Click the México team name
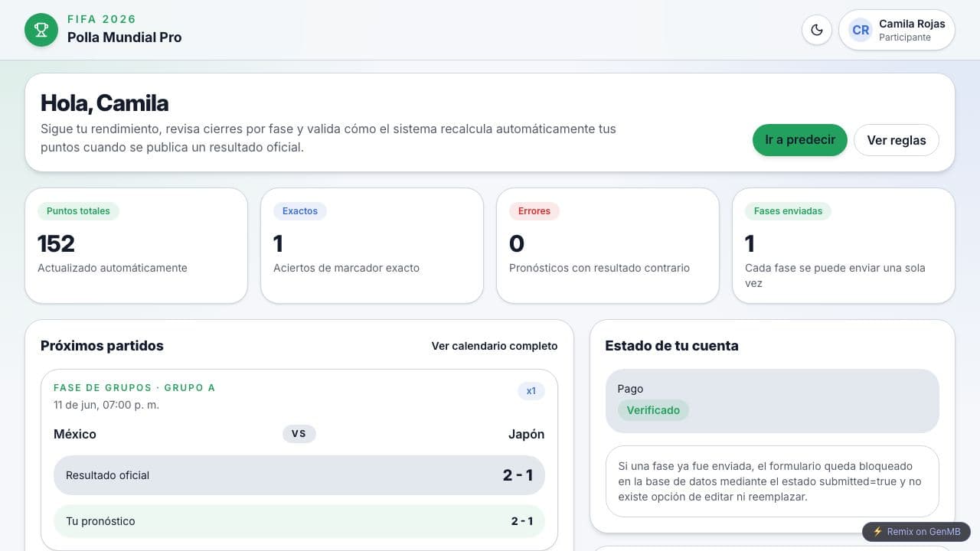980x551 pixels. click(x=75, y=434)
